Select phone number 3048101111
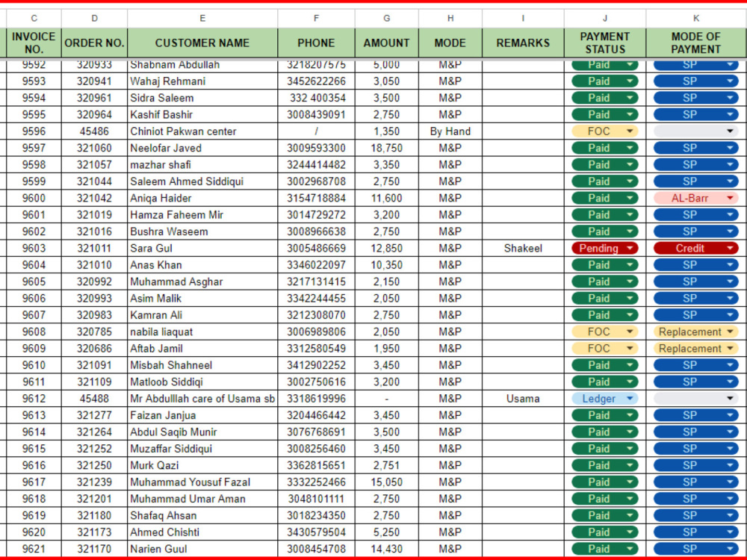Image resolution: width=747 pixels, height=560 pixels. click(316, 499)
